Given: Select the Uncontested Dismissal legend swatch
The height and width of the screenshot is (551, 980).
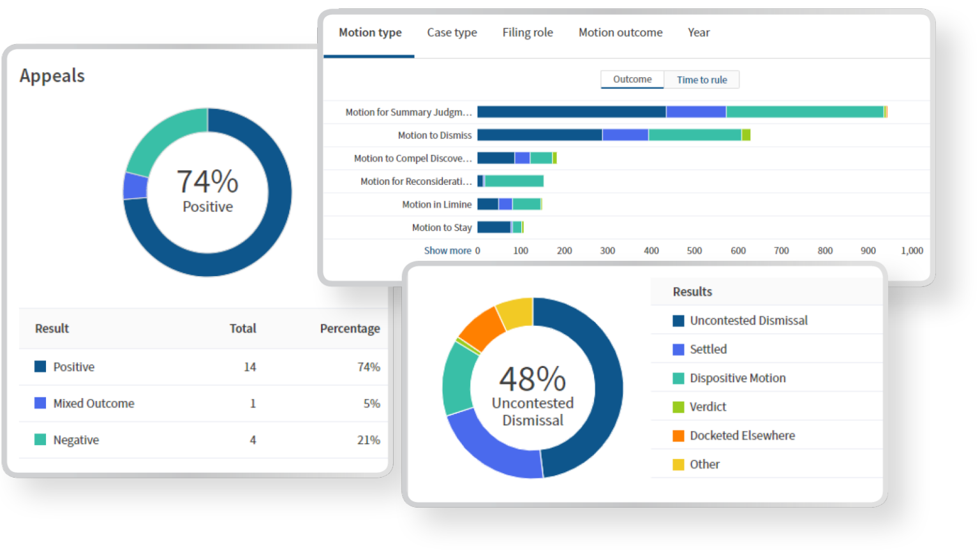Looking at the screenshot, I should tap(678, 321).
